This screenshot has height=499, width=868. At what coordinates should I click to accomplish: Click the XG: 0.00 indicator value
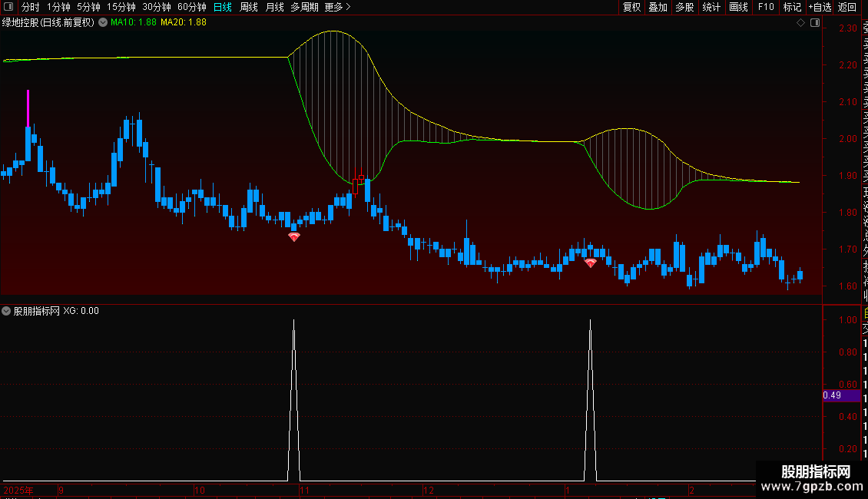(x=81, y=311)
